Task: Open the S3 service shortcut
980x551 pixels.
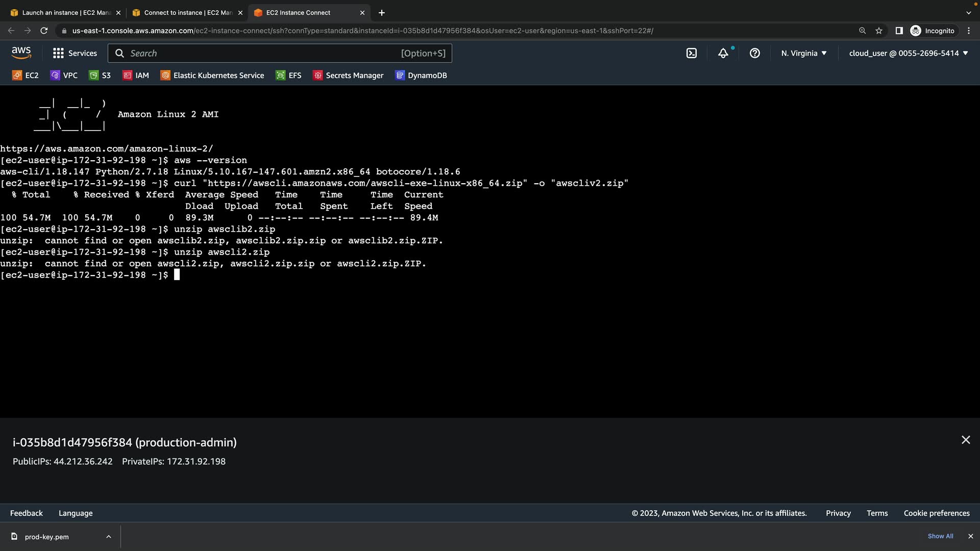Action: pyautogui.click(x=100, y=76)
